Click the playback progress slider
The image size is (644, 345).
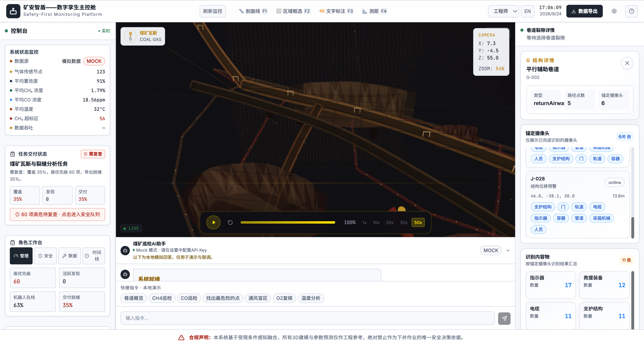point(288,222)
